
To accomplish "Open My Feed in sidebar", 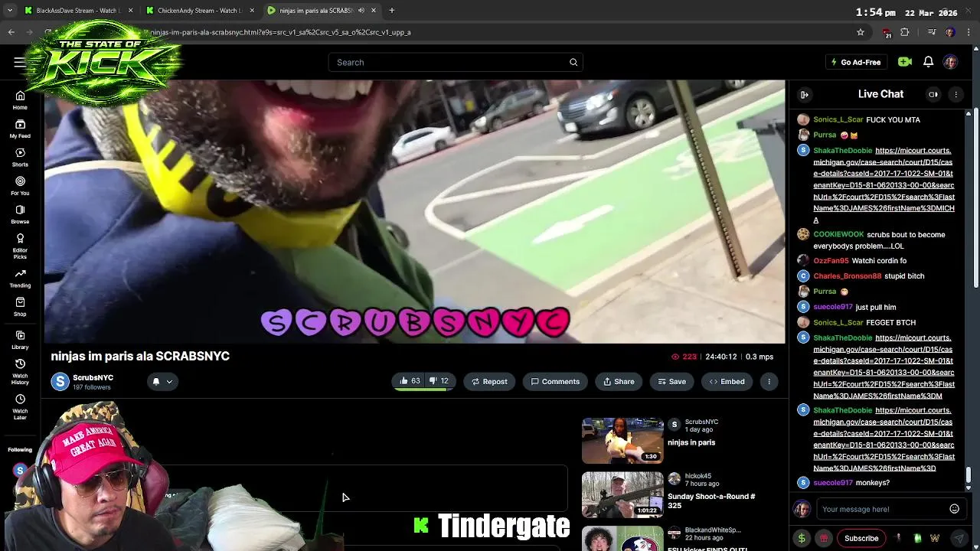I will (x=20, y=129).
